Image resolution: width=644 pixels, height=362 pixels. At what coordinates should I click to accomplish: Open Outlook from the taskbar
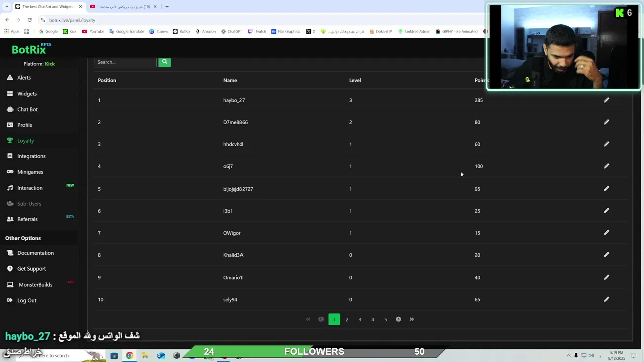tap(160, 356)
